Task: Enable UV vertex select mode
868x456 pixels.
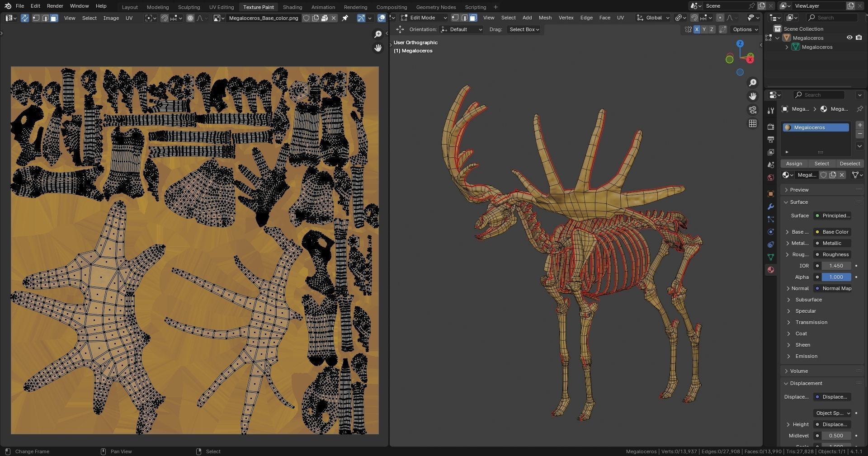Action: pyautogui.click(x=36, y=18)
